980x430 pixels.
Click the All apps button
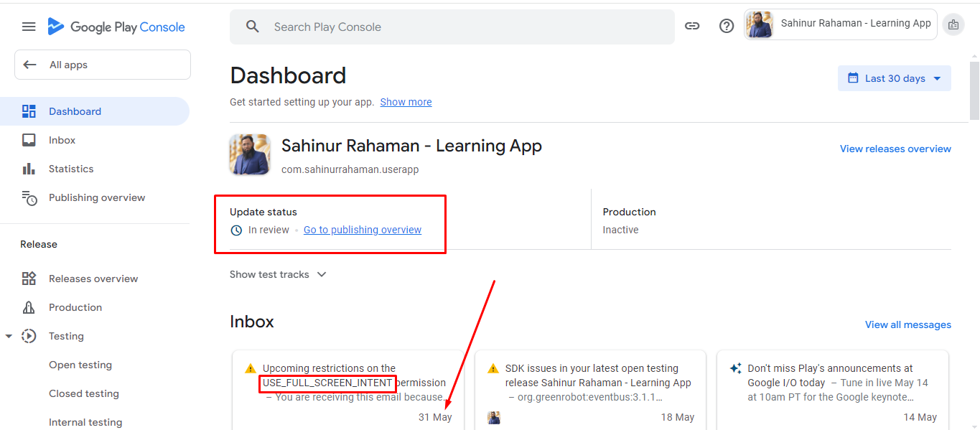(x=103, y=65)
